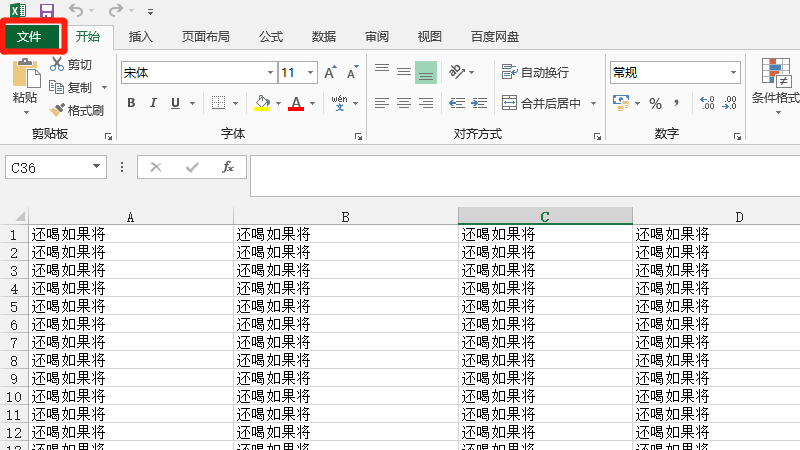Click the increase indent icon
The height and width of the screenshot is (450, 800).
pos(479,103)
